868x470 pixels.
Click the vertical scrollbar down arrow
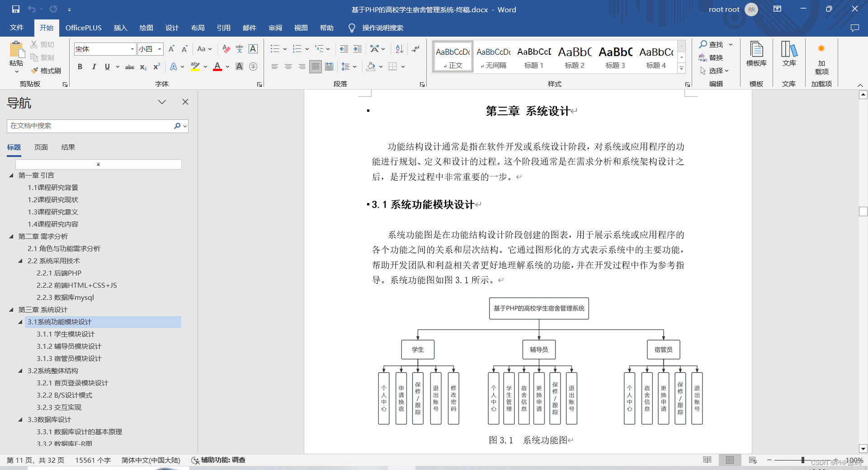tap(863, 449)
